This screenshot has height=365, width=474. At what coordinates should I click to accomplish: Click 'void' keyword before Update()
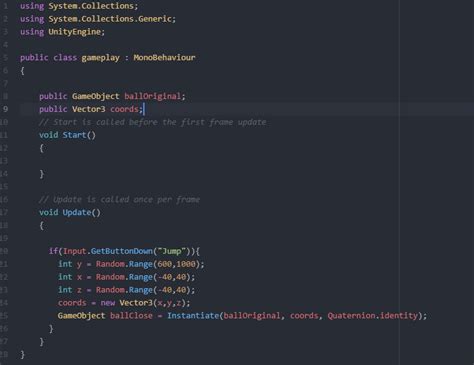[x=48, y=213]
